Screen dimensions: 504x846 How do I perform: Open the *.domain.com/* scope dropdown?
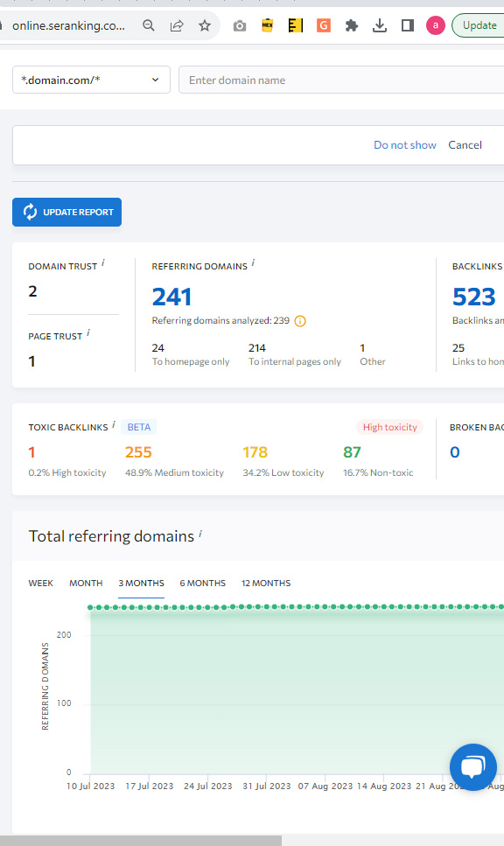click(91, 80)
